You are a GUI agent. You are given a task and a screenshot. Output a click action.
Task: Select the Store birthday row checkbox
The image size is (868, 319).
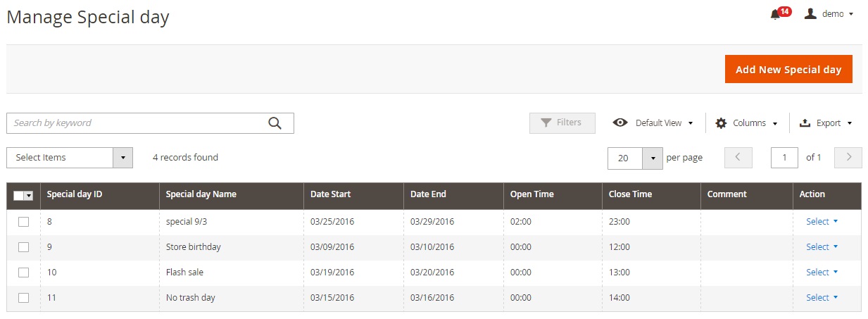click(x=24, y=247)
